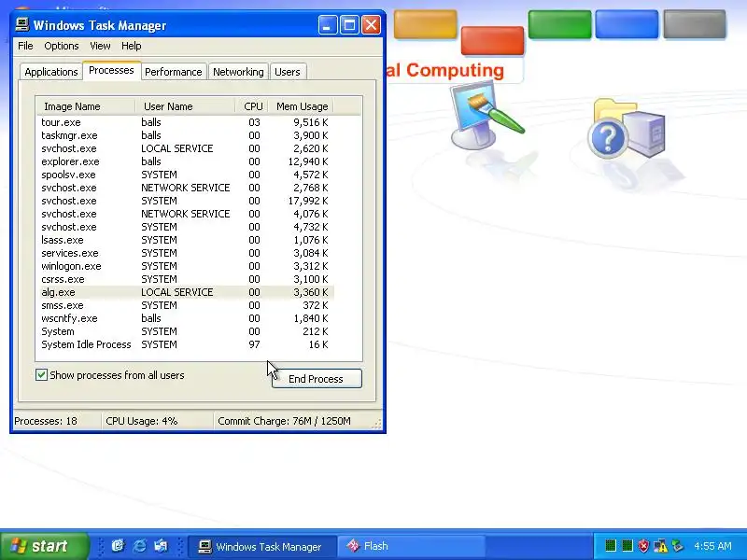Open Internet Explorer from Quick Launch
Viewport: 747px width, 560px height.
[x=139, y=546]
